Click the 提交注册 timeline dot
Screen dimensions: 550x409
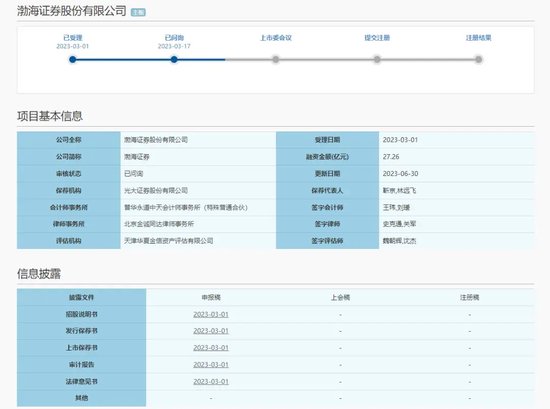(x=377, y=60)
